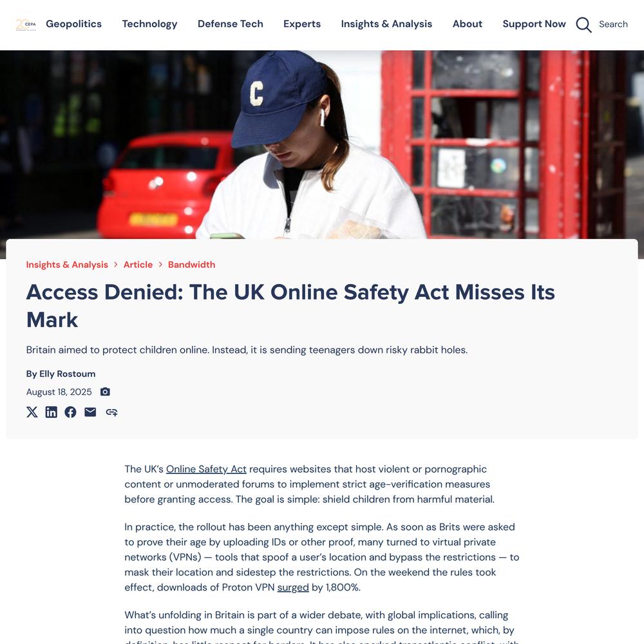Follow the 'surged' hyperlink
This screenshot has height=644, width=644.
293,587
